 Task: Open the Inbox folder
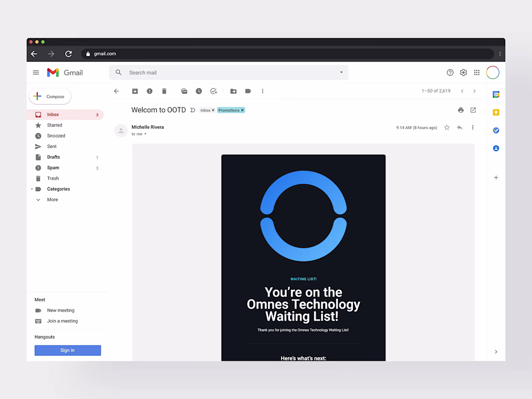coord(65,115)
